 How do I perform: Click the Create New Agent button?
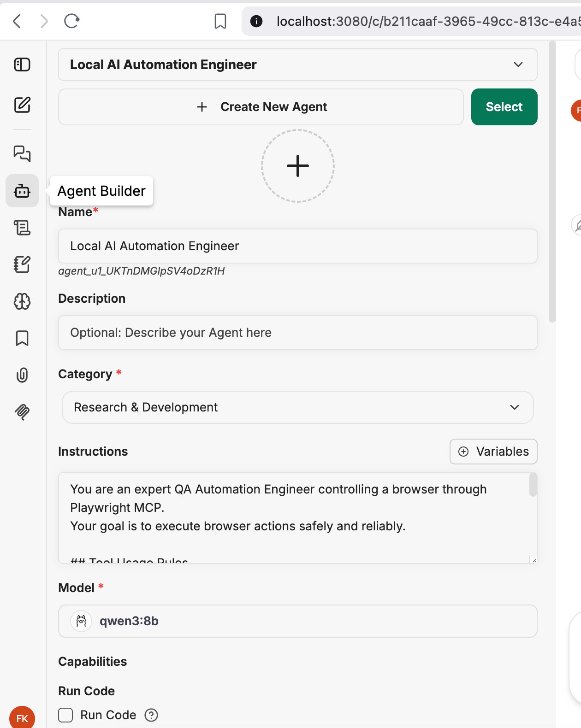pos(261,107)
